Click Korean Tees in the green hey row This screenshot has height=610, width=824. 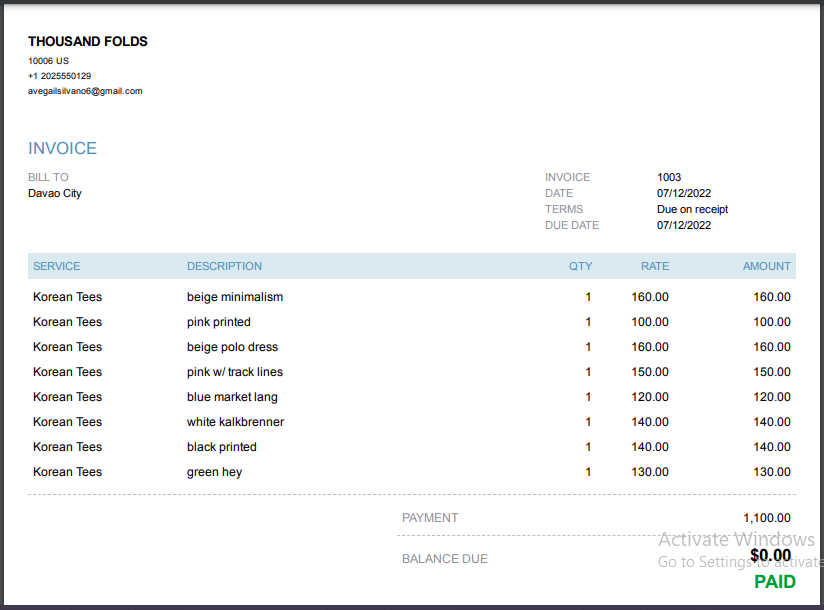tap(67, 472)
